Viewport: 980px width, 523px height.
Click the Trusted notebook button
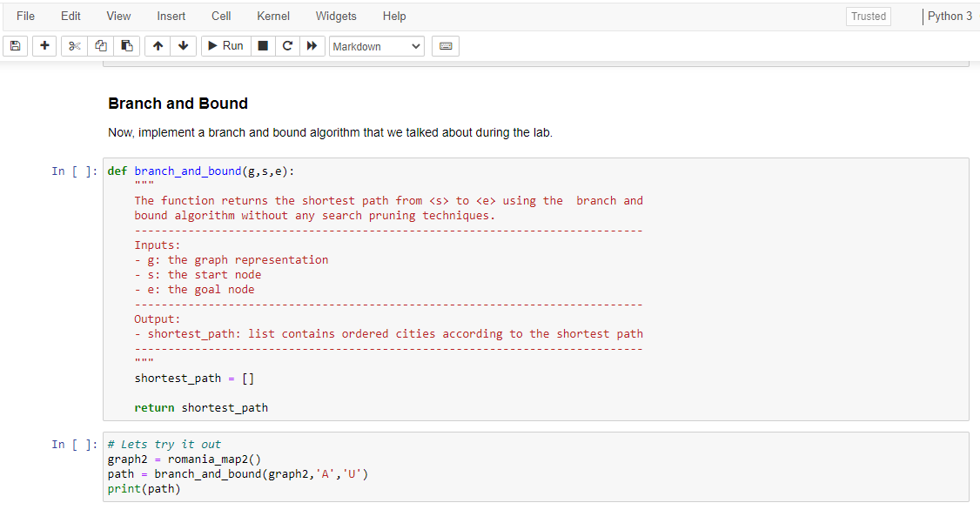tap(868, 16)
